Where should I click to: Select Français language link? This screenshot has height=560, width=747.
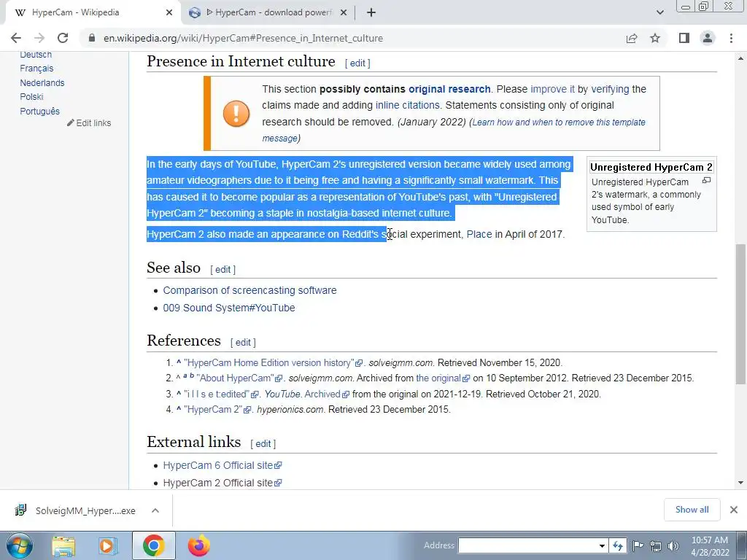click(x=36, y=69)
